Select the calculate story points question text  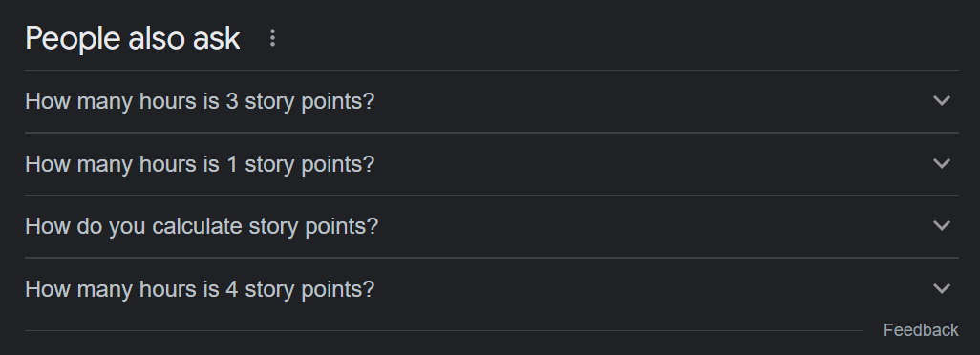[x=202, y=226]
